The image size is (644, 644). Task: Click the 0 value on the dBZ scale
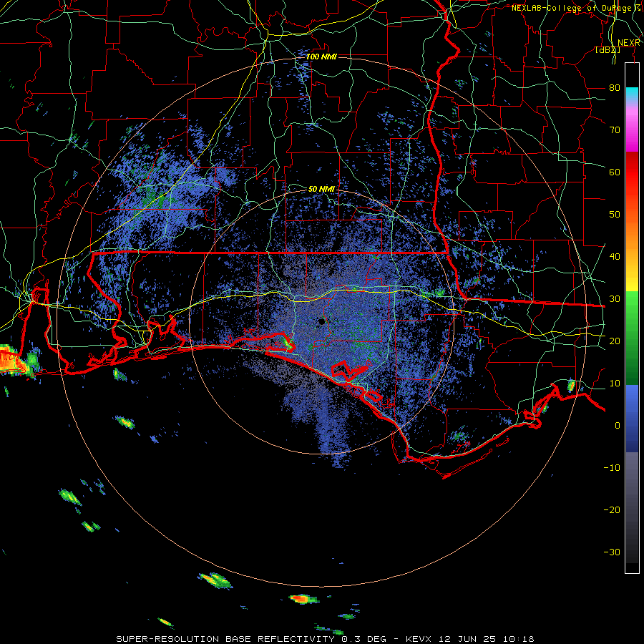(618, 426)
